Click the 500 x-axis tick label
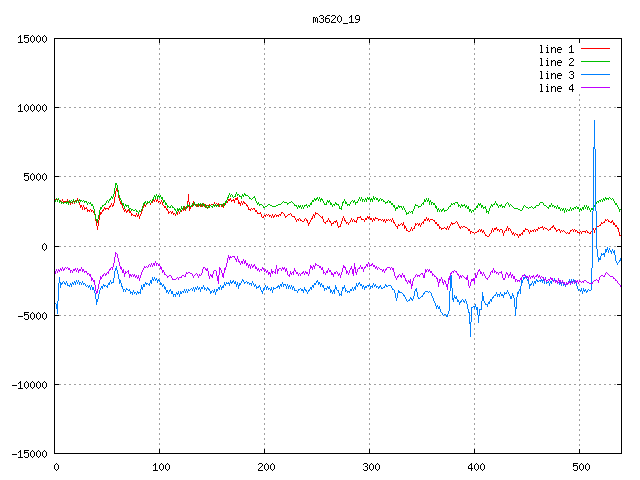This screenshot has width=640, height=480. [x=579, y=466]
